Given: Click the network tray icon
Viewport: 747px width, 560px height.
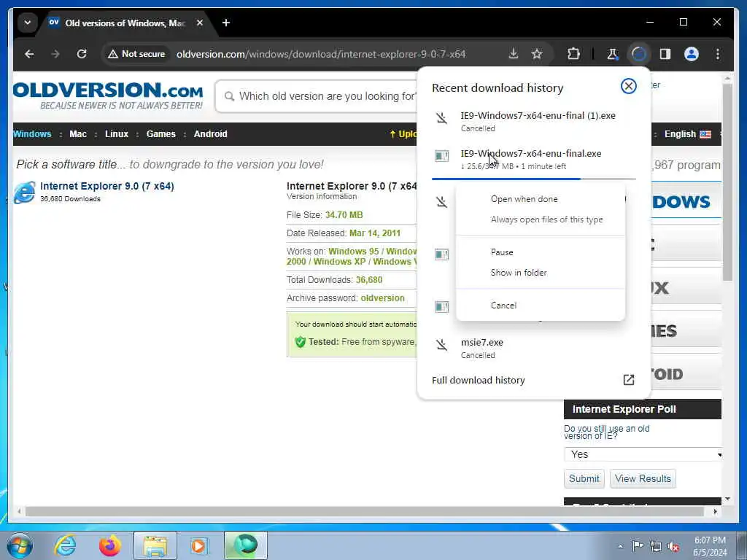Looking at the screenshot, I should [656, 546].
